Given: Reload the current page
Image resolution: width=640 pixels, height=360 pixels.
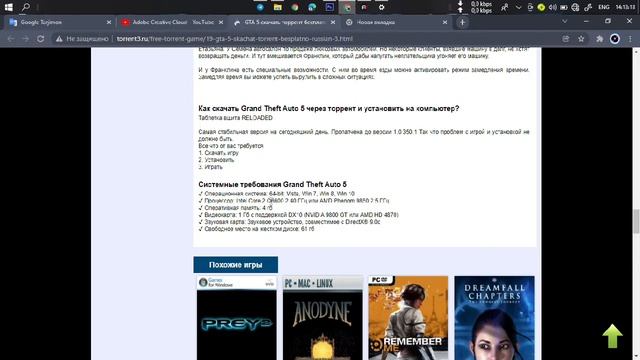Looking at the screenshot, I should (x=40, y=39).
